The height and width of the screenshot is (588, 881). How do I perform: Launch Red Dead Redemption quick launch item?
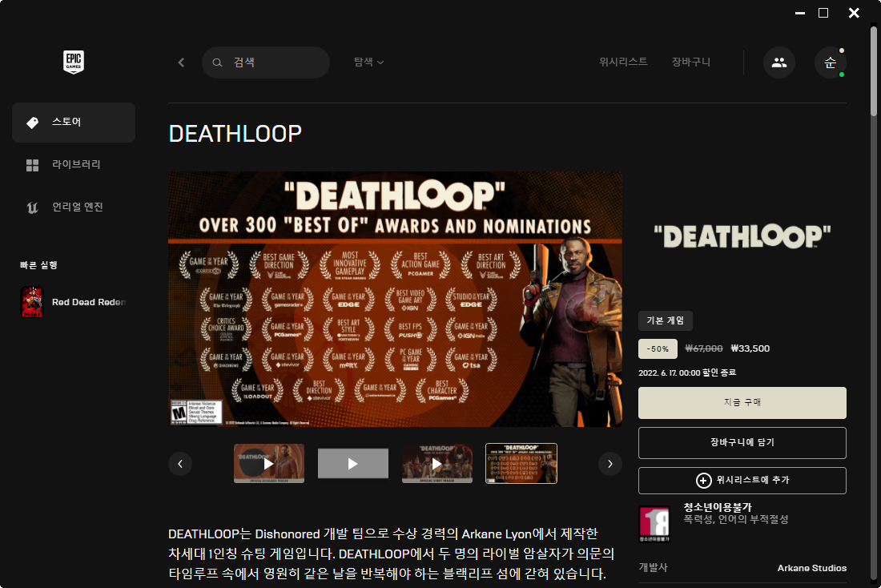(74, 302)
